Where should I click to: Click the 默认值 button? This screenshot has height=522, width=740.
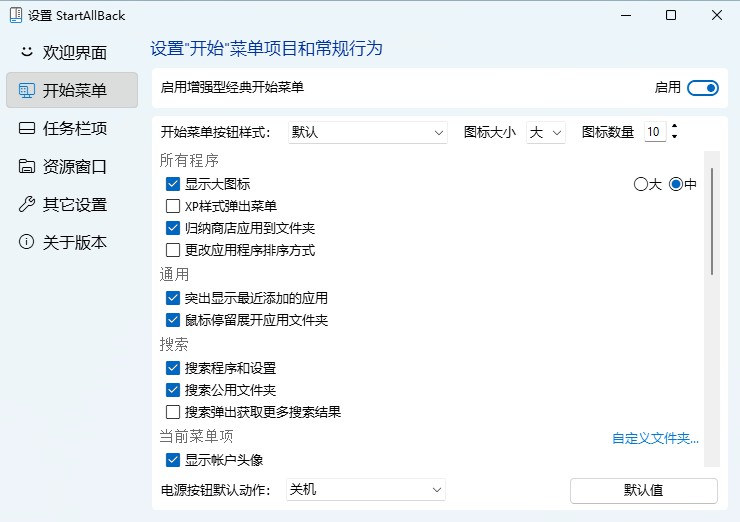[643, 490]
